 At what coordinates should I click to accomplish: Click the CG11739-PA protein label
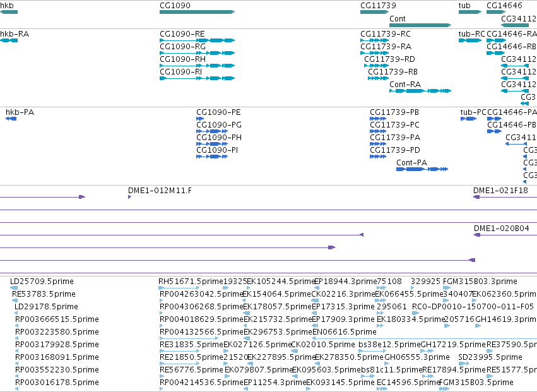click(395, 138)
